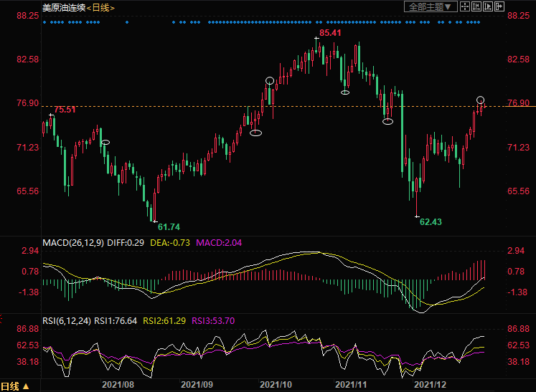Click the jump-to-start range icon
Viewport: 536px width, 392px height.
[476, 6]
